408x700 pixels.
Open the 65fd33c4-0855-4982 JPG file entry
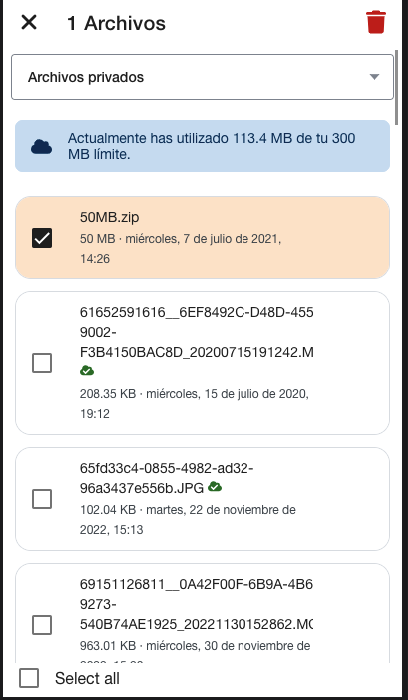tap(202, 499)
